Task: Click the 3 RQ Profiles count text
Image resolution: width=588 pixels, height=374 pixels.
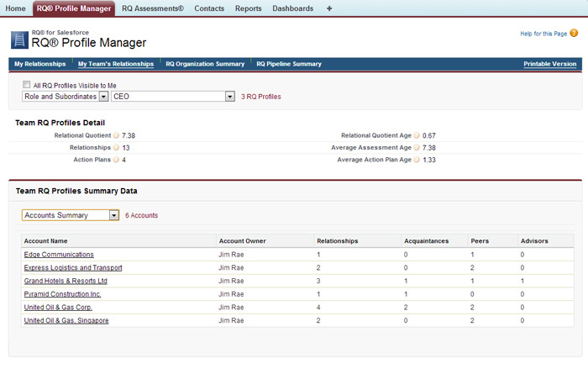Action: [x=261, y=97]
